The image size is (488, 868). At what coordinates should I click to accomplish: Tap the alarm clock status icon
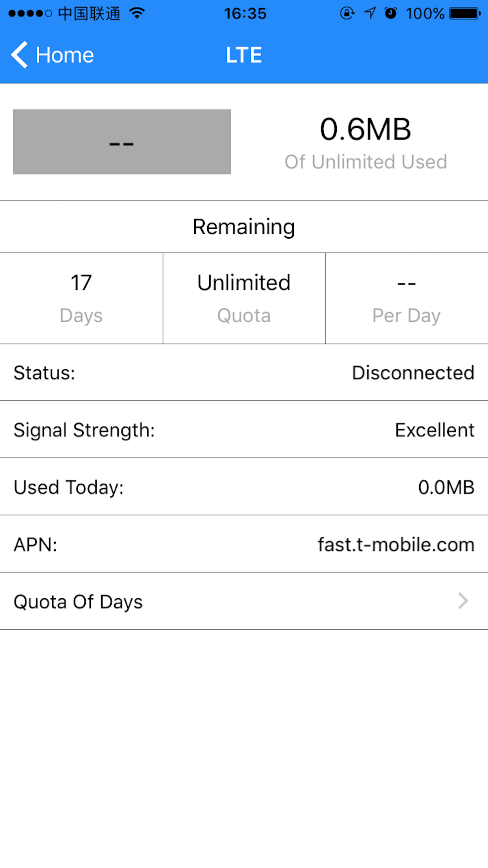(x=391, y=13)
